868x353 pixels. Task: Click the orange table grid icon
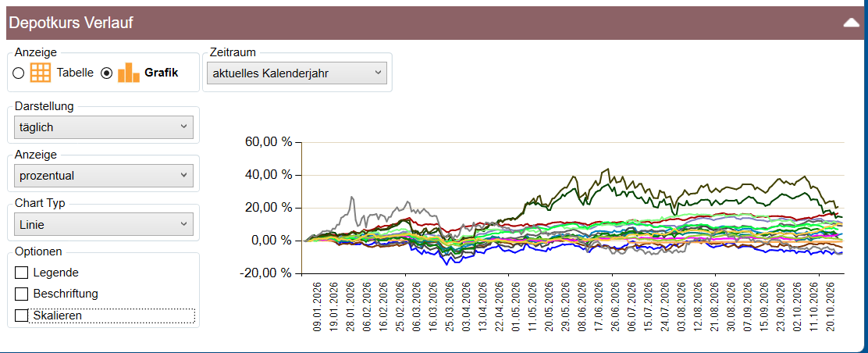click(x=40, y=73)
